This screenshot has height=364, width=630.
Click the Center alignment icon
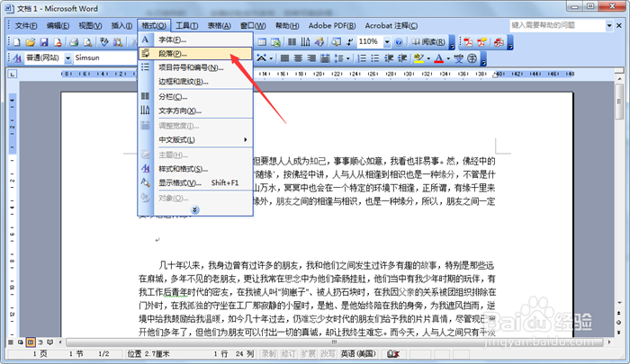[x=298, y=58]
